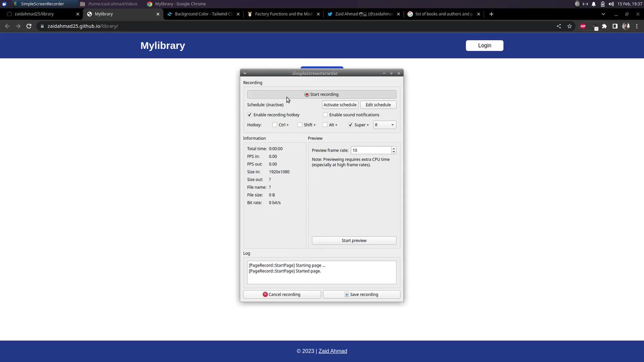Open the hotkey letter R dropdown
The width and height of the screenshot is (644, 362).
[385, 125]
